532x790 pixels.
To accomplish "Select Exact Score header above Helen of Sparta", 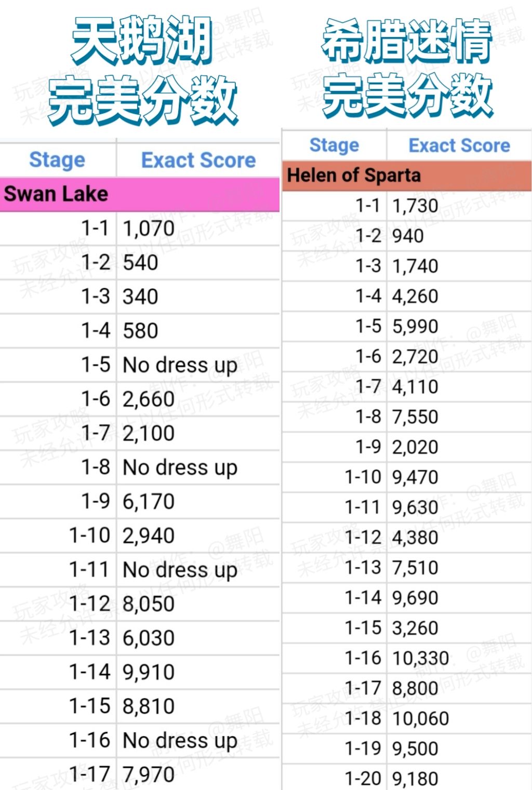I will 459,145.
